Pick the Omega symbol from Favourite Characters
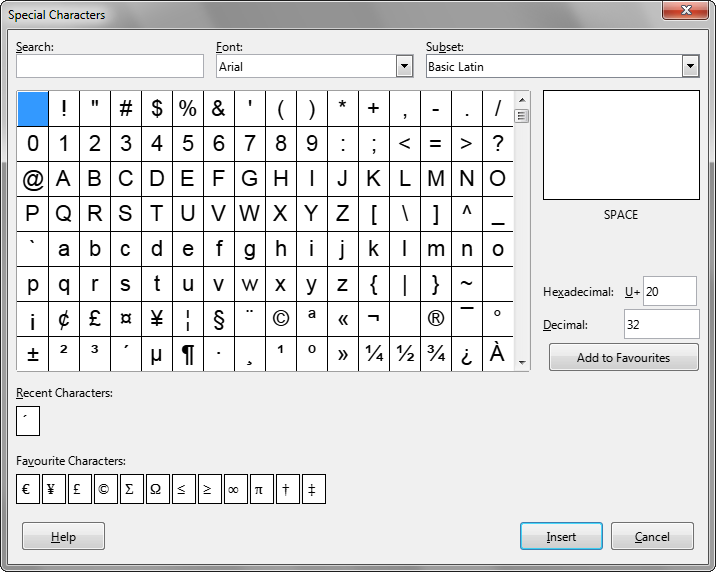716x572 pixels. pos(158,490)
